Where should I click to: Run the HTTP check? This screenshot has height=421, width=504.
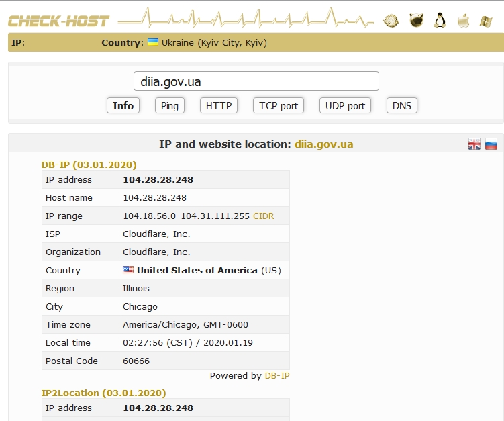219,105
